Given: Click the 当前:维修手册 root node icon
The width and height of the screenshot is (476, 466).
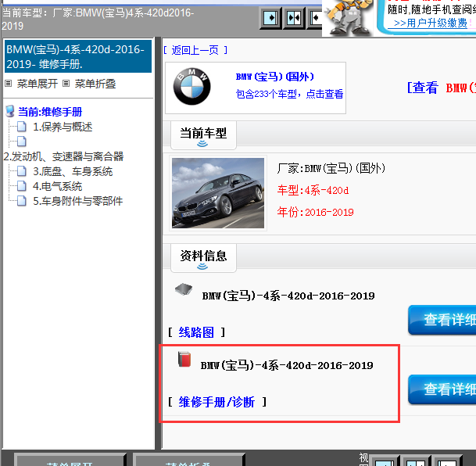Looking at the screenshot, I should click(10, 111).
